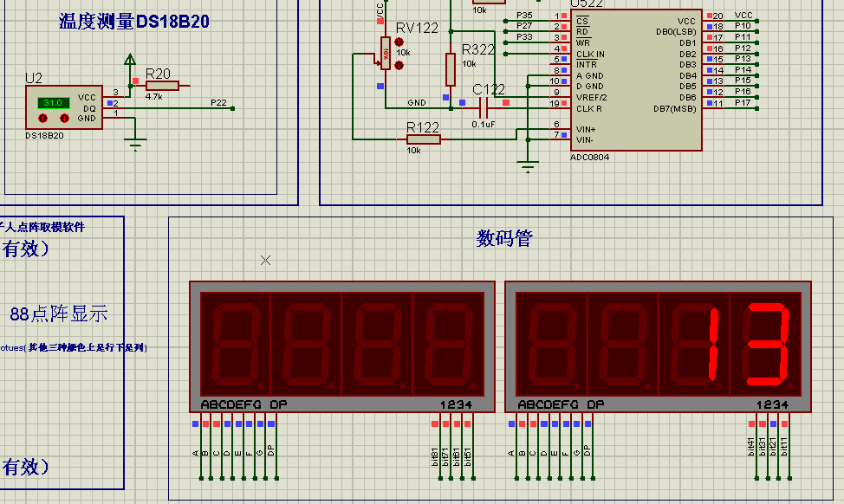Click the P22 net label on DQ wire
Image resolution: width=844 pixels, height=504 pixels.
(x=218, y=103)
